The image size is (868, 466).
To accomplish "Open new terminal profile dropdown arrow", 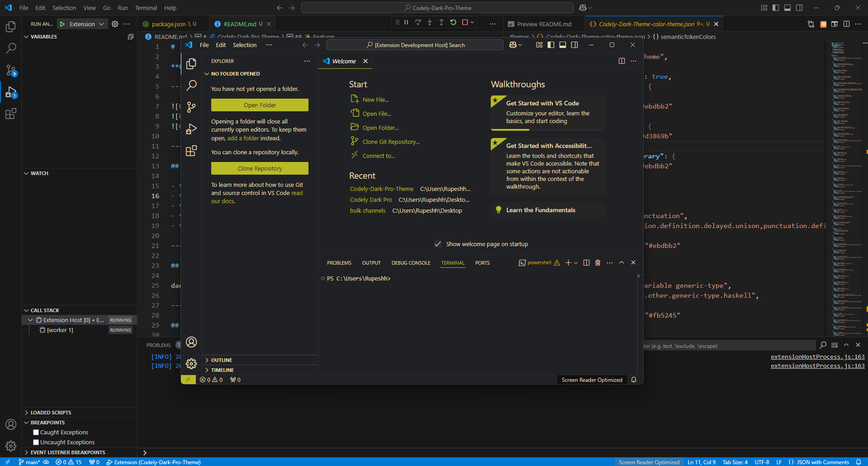I will (x=576, y=263).
